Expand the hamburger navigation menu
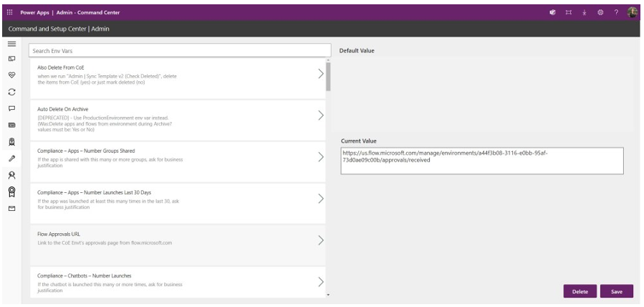The image size is (644, 307). (11, 44)
